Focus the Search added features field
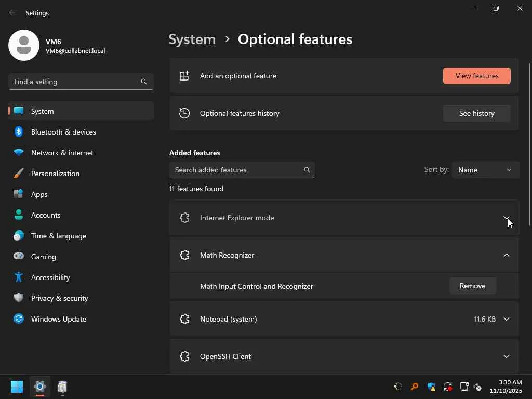Image resolution: width=532 pixels, height=399 pixels. [237, 170]
